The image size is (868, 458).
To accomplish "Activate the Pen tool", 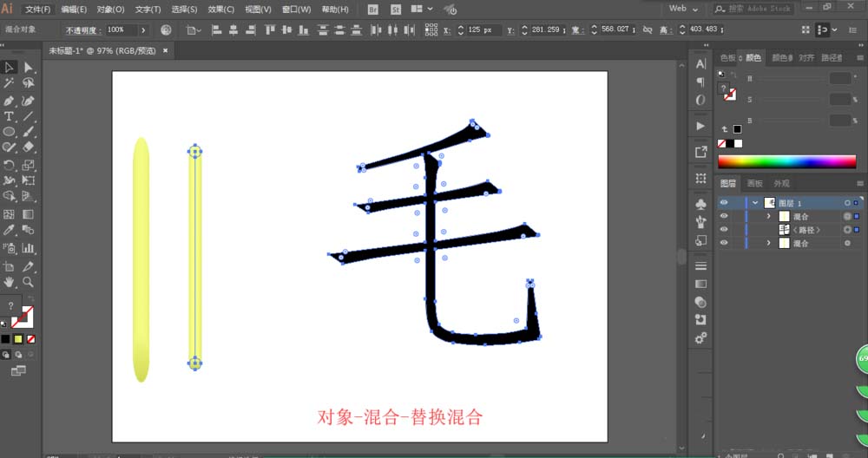I will click(9, 101).
